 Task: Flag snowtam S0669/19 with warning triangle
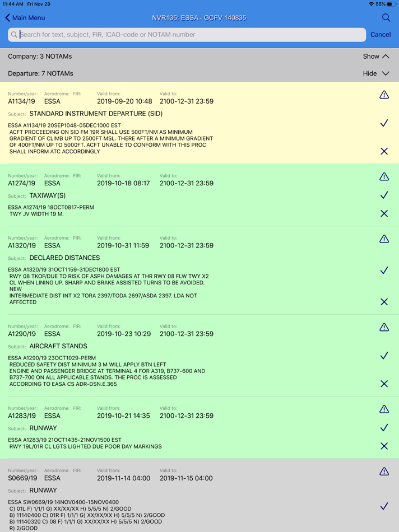click(x=384, y=472)
